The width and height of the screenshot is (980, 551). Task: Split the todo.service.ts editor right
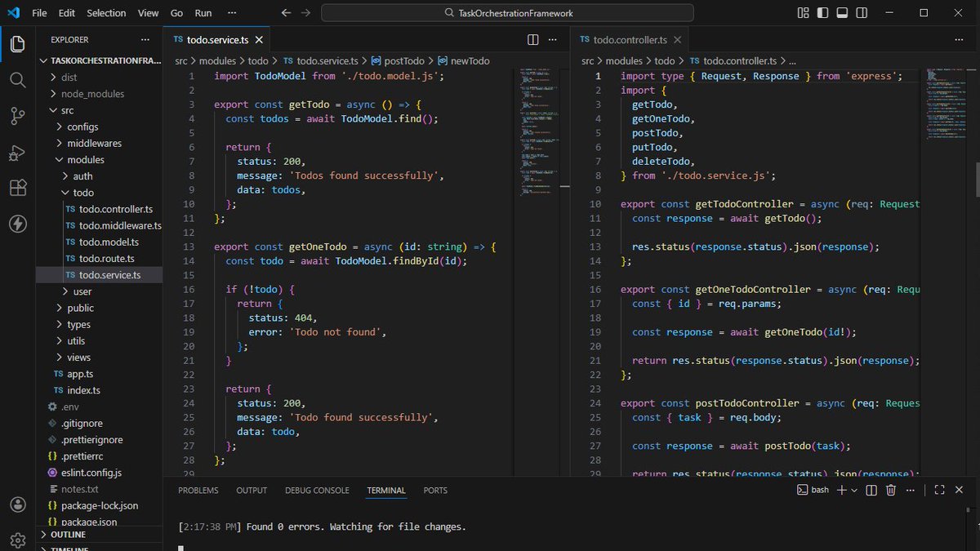(x=532, y=39)
